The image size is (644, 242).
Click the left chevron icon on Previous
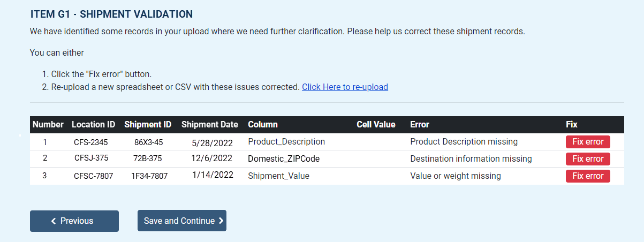coord(54,221)
